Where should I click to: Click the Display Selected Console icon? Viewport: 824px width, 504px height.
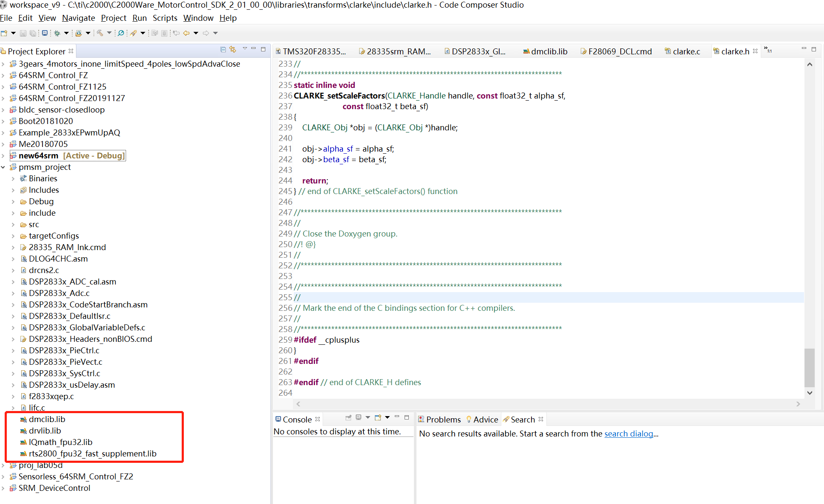click(x=359, y=418)
